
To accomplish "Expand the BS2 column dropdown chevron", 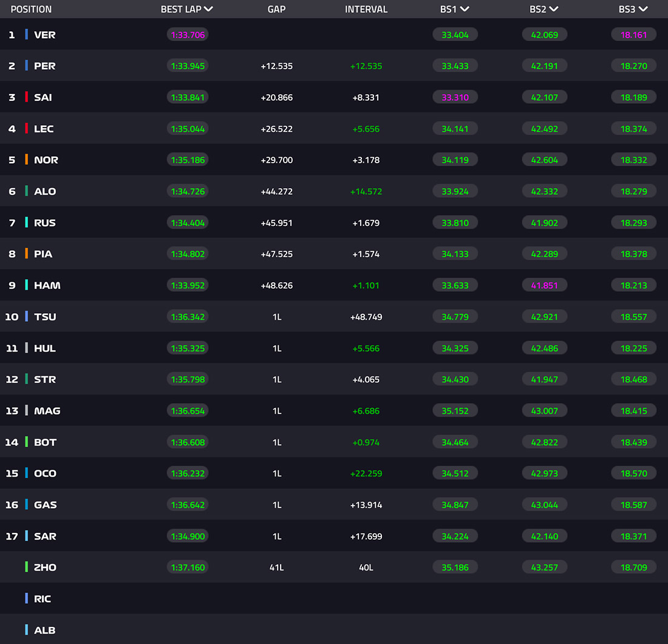I will pyautogui.click(x=554, y=9).
